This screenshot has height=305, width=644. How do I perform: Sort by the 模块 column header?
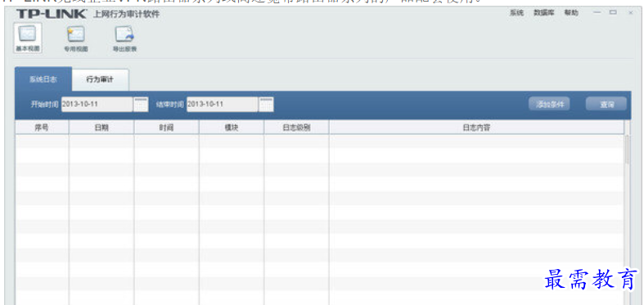tap(232, 128)
